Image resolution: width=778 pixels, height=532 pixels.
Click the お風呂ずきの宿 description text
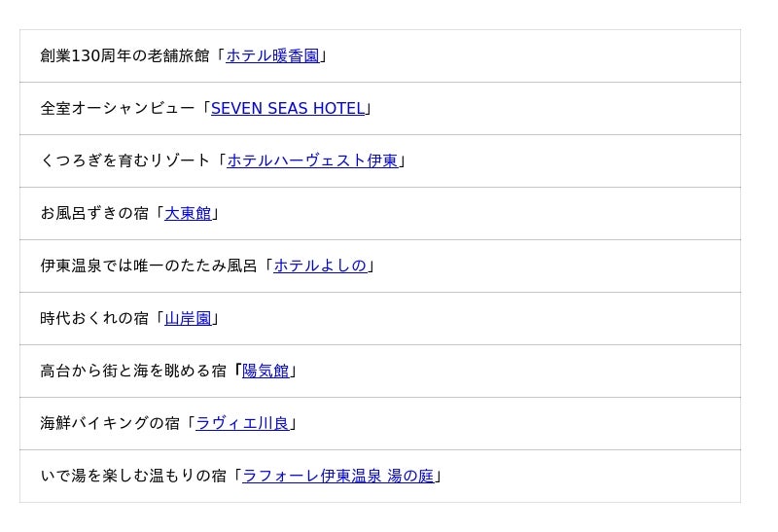tap(93, 214)
